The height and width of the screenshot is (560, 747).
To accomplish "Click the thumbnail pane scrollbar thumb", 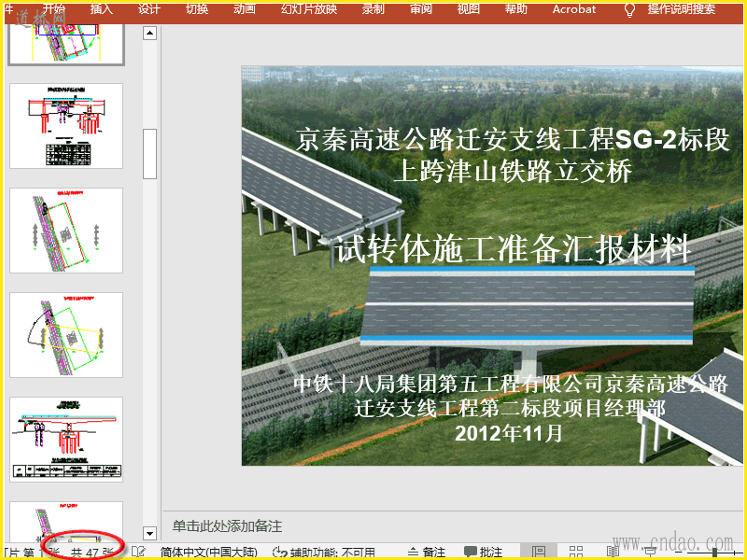I will tap(150, 154).
